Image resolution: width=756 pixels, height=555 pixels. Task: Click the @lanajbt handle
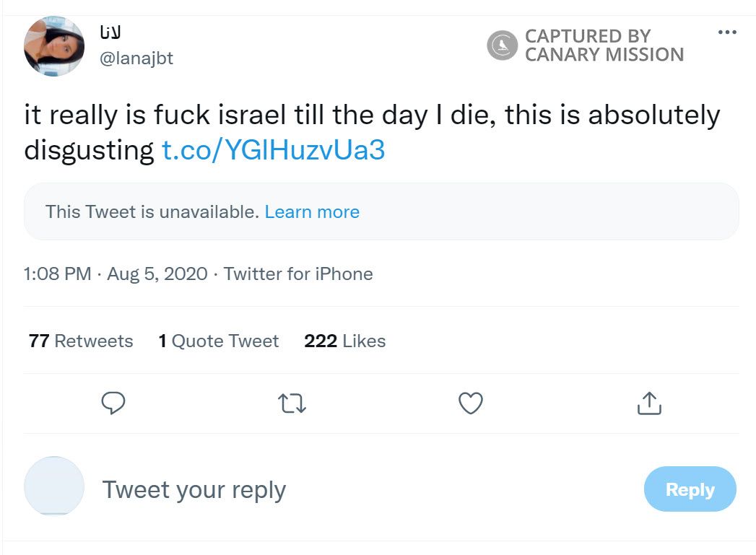[x=136, y=58]
